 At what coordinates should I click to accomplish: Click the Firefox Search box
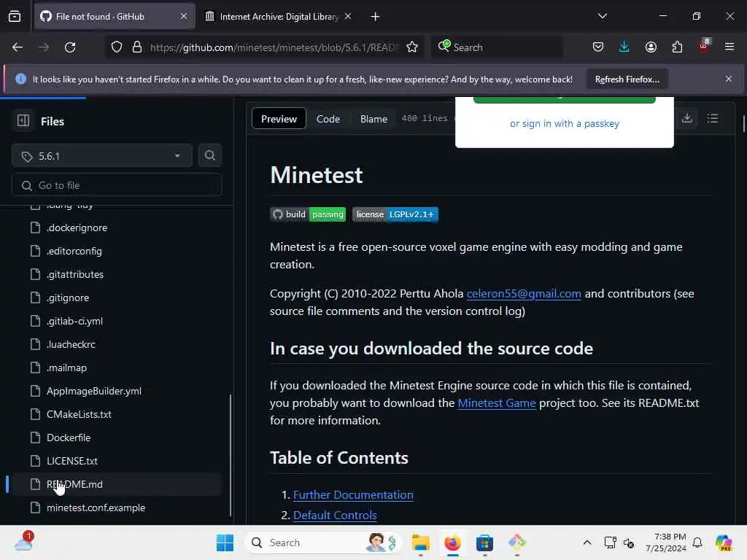(x=497, y=47)
